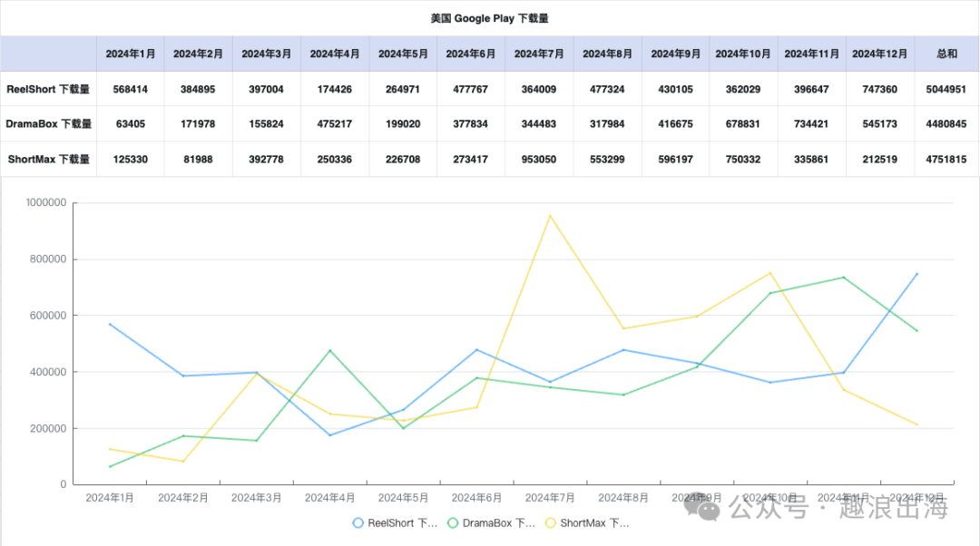This screenshot has height=546, width=980.
Task: Select cell with value 734421
Action: point(811,123)
